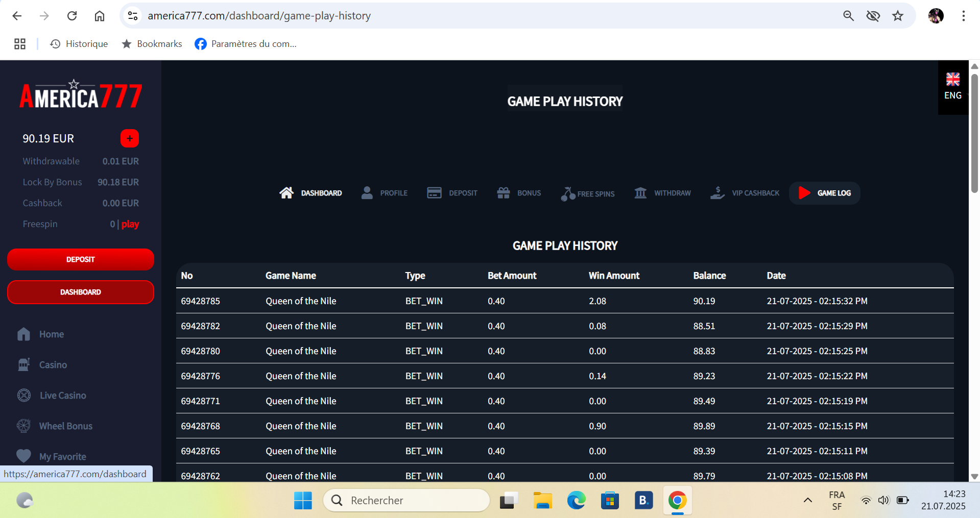Open the Chrome three-dot menu

point(964,16)
